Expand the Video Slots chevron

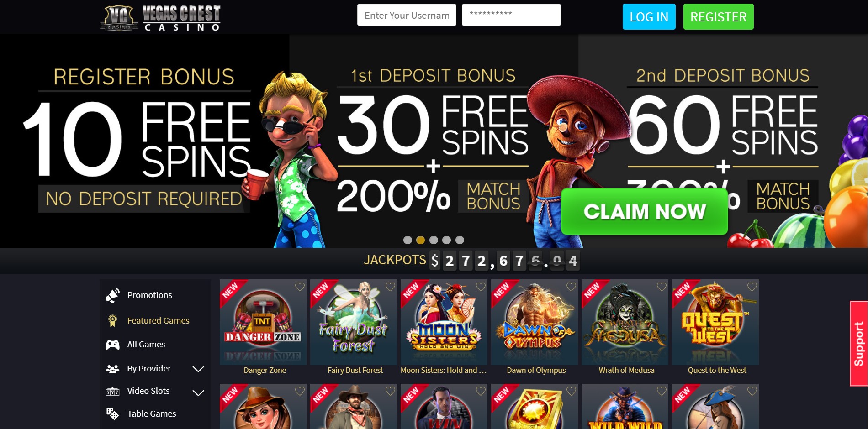[198, 392]
